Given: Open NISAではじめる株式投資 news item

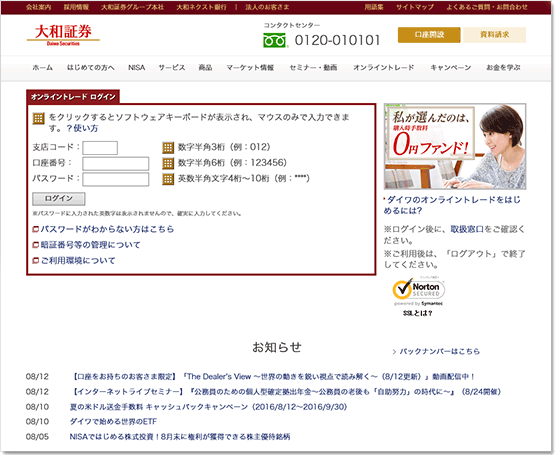Looking at the screenshot, I should coord(180,437).
